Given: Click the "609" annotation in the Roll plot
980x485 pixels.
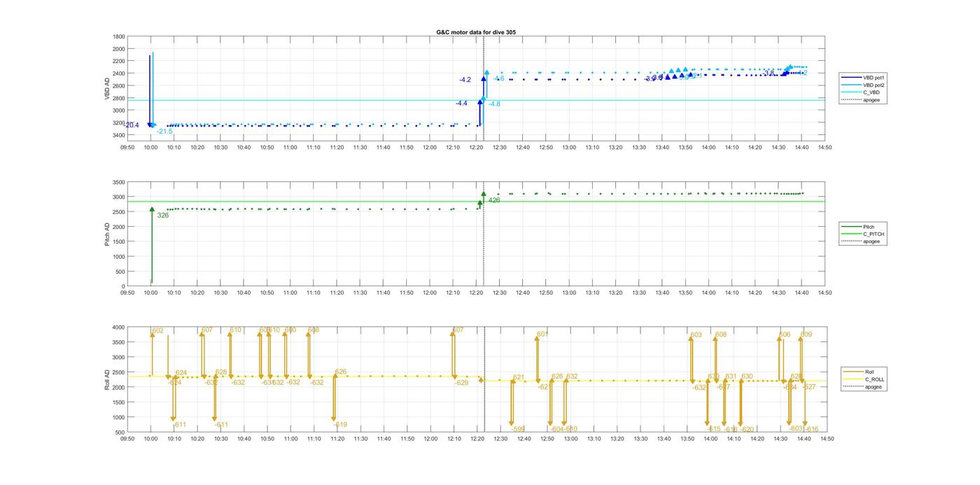Looking at the screenshot, I should [x=806, y=335].
